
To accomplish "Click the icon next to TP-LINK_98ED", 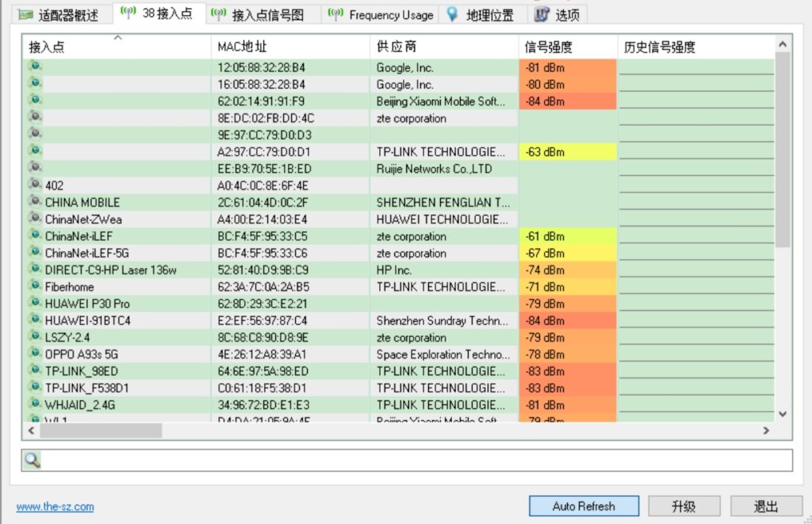I will (35, 370).
